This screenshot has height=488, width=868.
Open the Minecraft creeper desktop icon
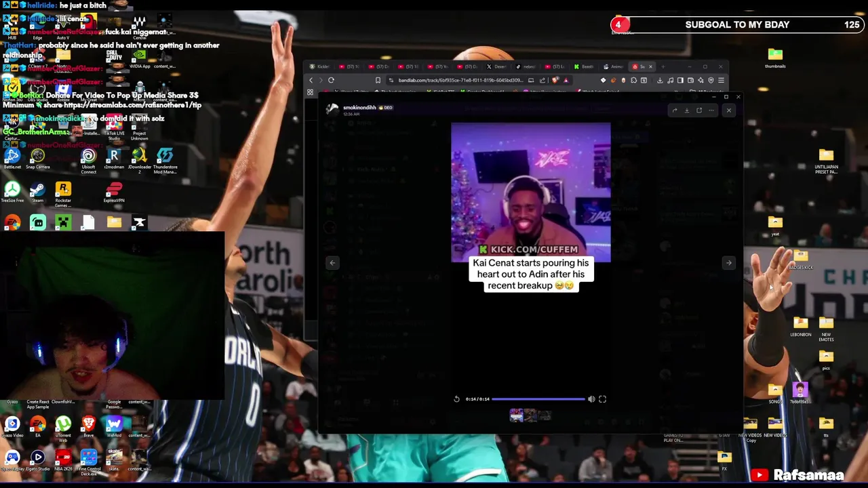(63, 222)
